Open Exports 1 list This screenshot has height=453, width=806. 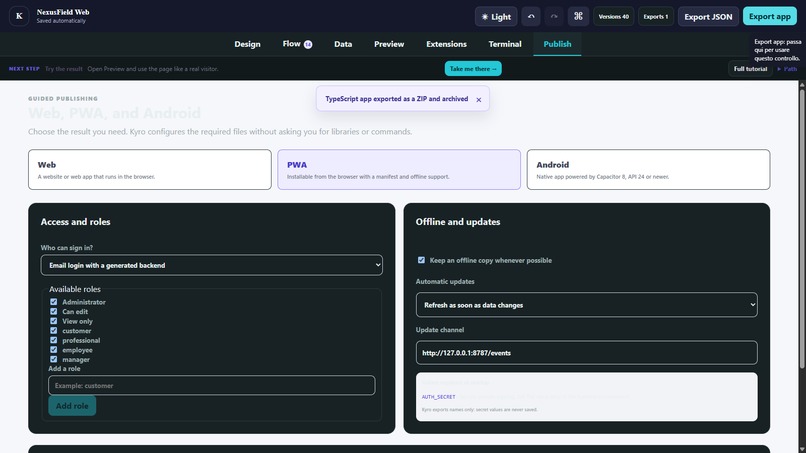(x=656, y=16)
